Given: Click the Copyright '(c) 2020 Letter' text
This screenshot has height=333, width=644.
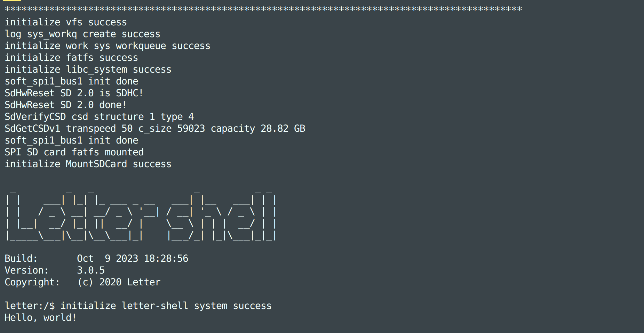Looking at the screenshot, I should coord(119,282).
